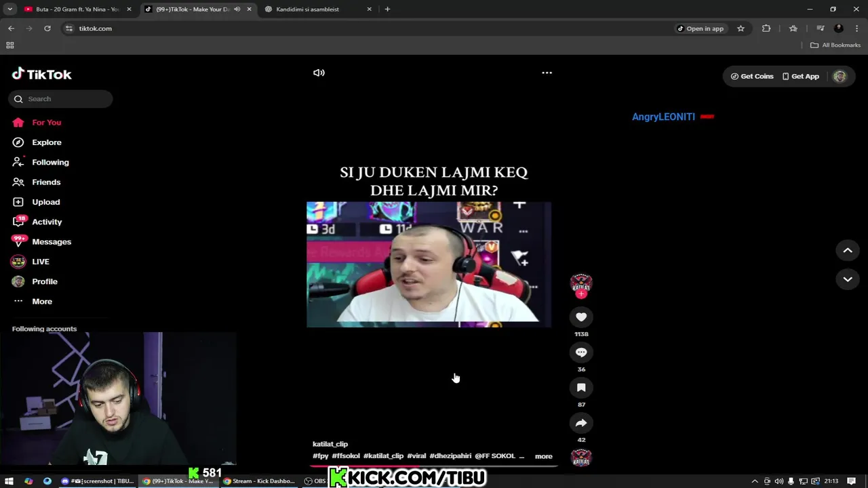
Task: Save video with the bookmark icon
Action: pyautogui.click(x=581, y=388)
